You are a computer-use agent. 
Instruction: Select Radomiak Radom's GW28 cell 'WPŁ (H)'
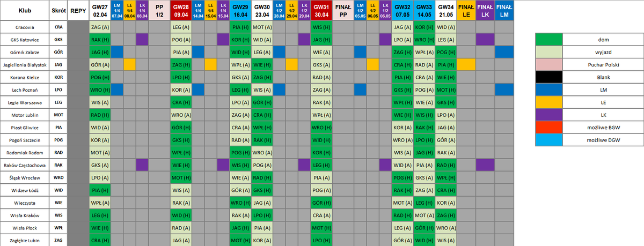click(181, 152)
